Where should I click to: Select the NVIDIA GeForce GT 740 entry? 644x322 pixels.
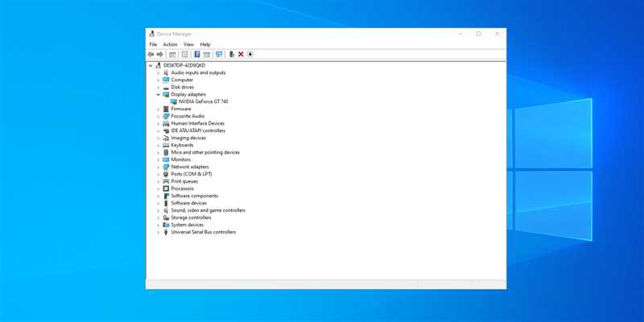click(x=204, y=101)
